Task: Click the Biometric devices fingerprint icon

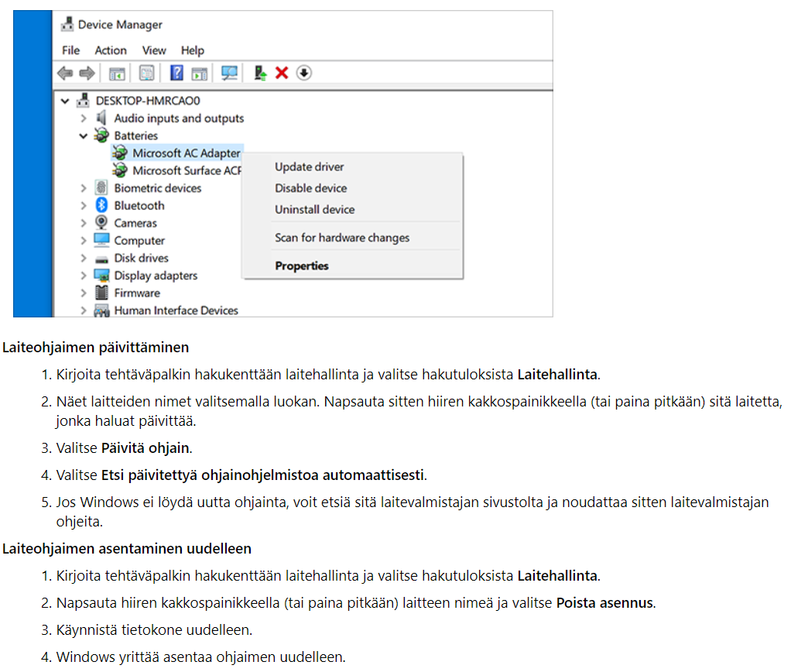Action: click(x=101, y=187)
